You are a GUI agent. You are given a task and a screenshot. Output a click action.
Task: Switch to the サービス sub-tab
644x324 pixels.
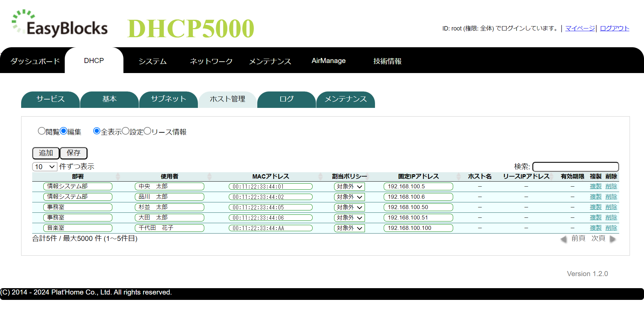50,100
